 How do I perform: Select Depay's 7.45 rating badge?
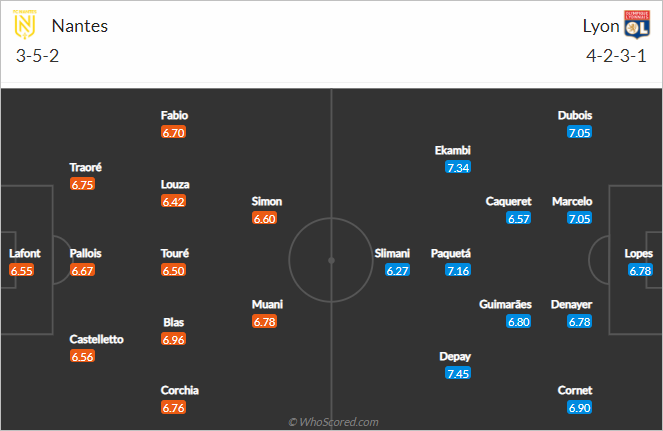tap(458, 373)
